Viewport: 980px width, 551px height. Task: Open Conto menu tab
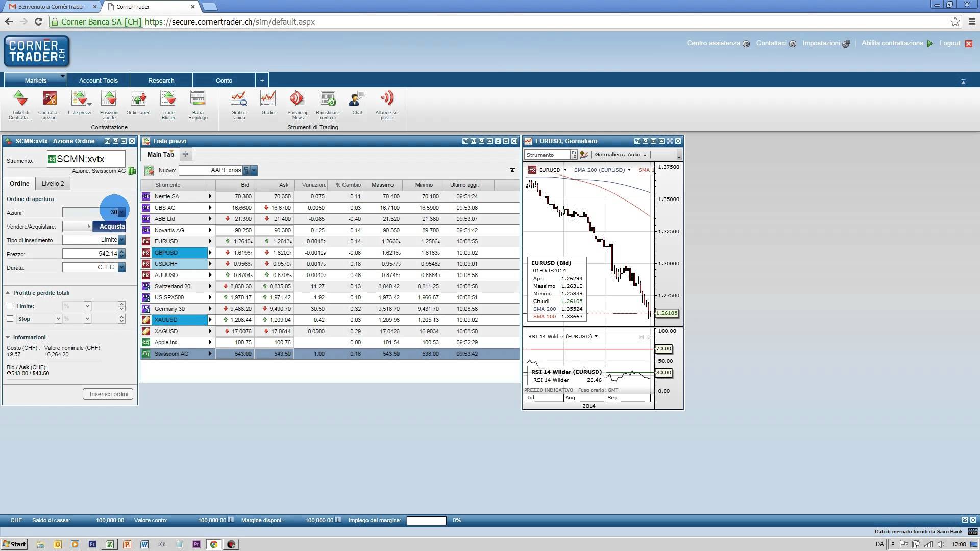click(x=224, y=80)
